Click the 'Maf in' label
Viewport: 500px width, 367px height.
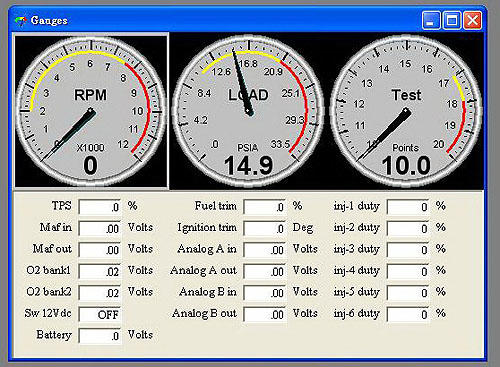(x=56, y=227)
